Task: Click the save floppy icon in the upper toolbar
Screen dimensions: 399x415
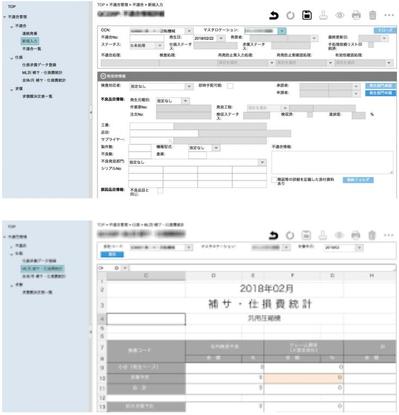Action: coord(307,15)
